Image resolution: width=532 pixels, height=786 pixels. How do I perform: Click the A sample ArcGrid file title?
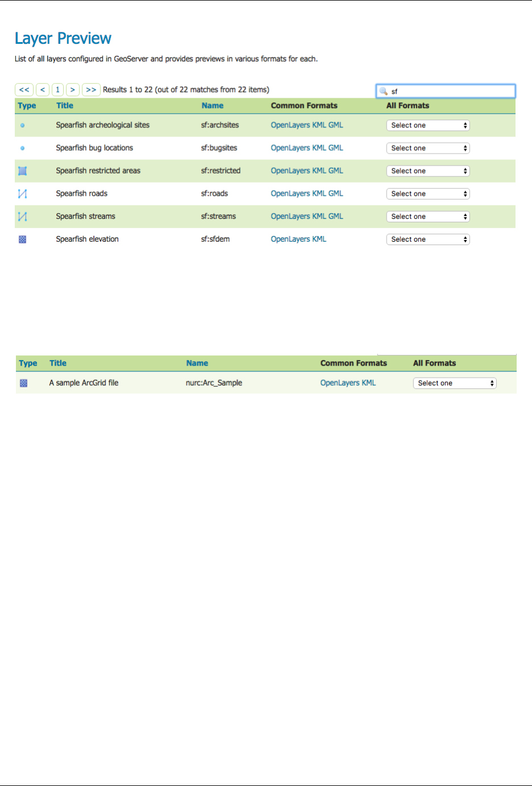point(84,383)
